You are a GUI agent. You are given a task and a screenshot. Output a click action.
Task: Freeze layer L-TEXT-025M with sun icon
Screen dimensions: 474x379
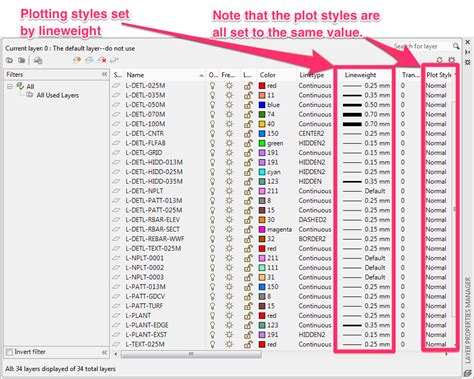coord(229,344)
